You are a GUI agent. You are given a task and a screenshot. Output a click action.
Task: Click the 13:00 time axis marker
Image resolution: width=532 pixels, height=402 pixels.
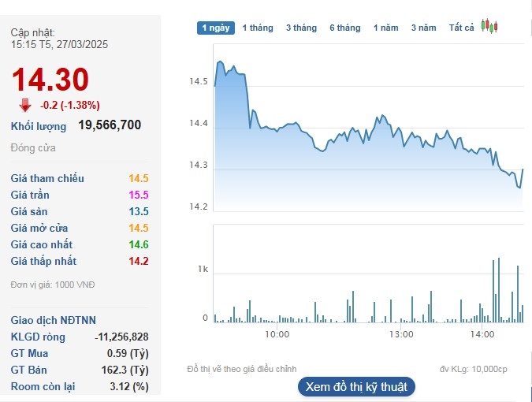point(401,334)
